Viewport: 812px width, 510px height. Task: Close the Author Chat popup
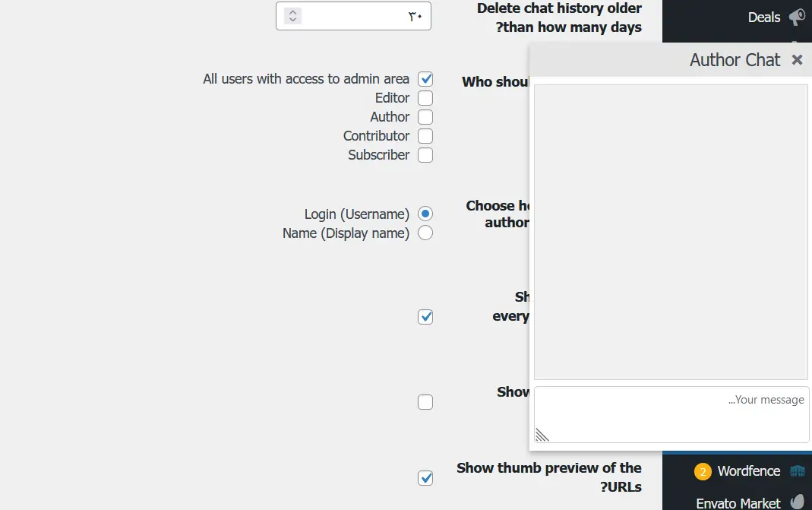[x=797, y=60]
